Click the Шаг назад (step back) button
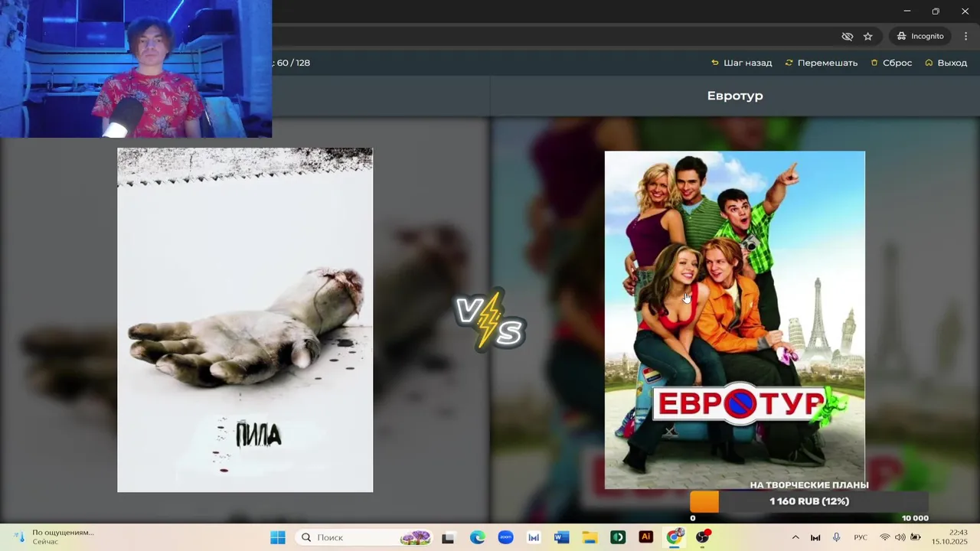 pyautogui.click(x=741, y=63)
